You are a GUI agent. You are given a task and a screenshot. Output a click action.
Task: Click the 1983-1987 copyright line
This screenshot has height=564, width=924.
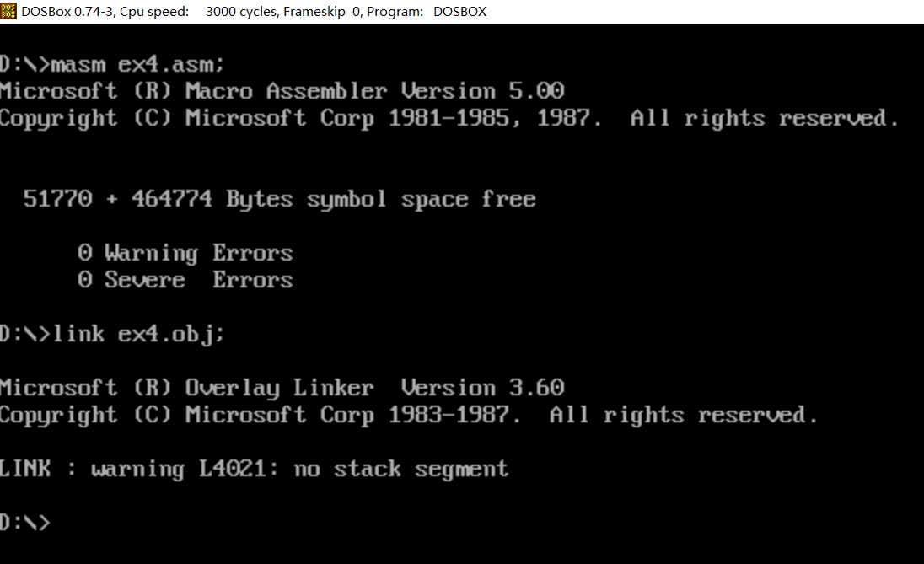pyautogui.click(x=409, y=415)
